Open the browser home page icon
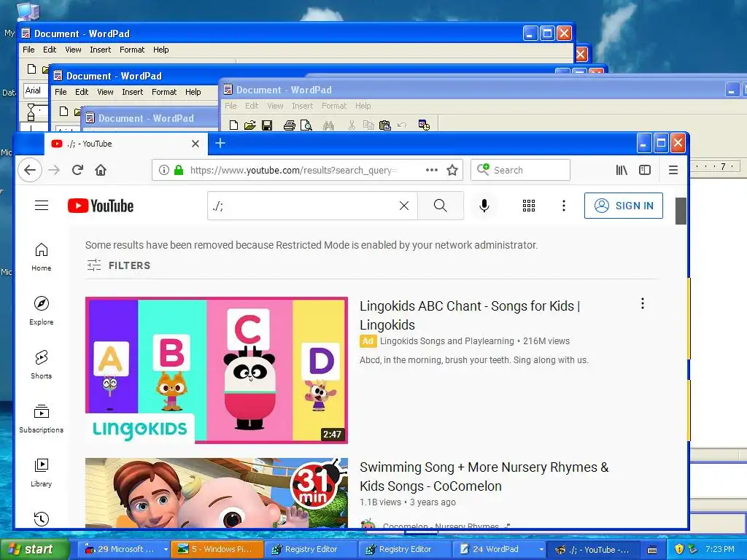The image size is (747, 560). pos(101,170)
